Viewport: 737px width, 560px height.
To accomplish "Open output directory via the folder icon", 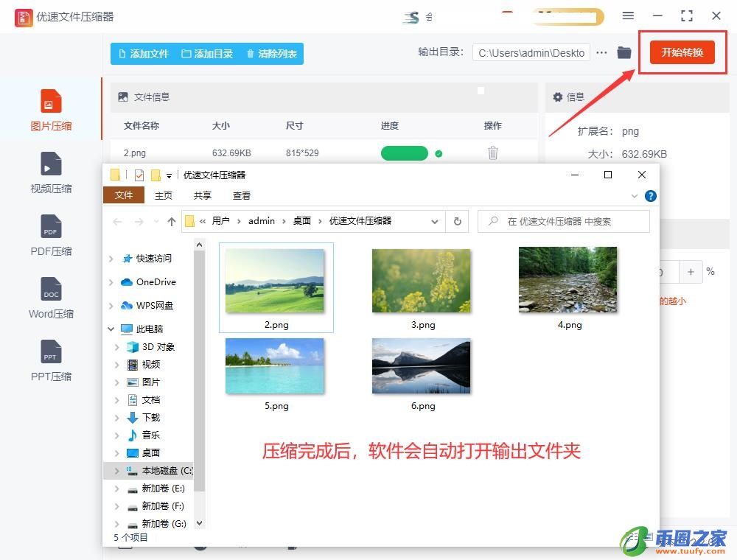I will click(624, 52).
